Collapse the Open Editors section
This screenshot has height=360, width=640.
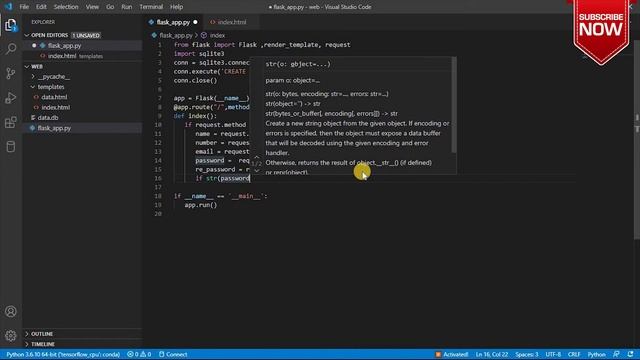pyautogui.click(x=49, y=36)
